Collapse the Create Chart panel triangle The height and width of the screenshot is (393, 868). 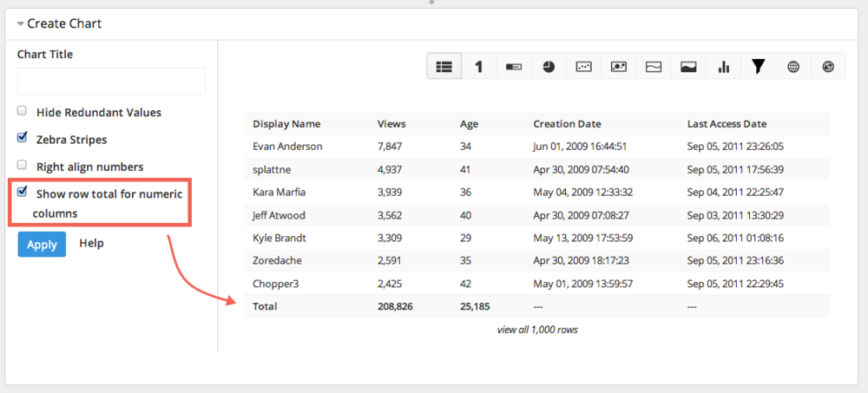pos(21,23)
